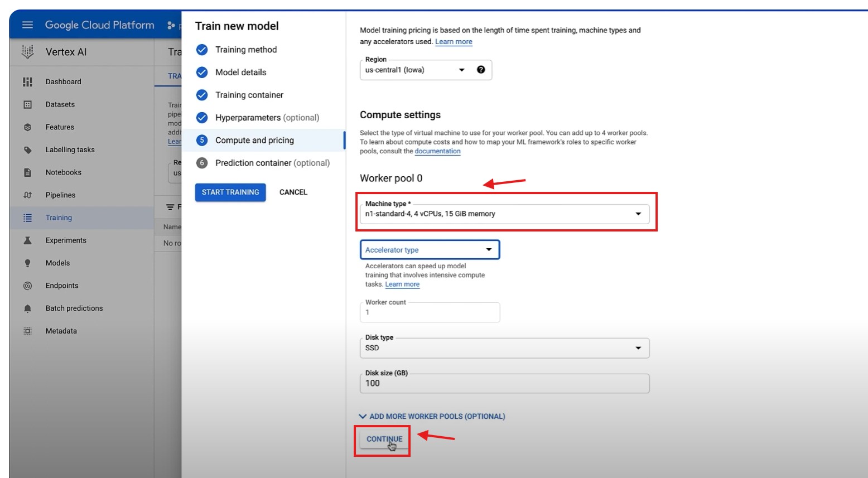Click the Dashboard icon in sidebar
Viewport: 868px width, 478px height.
coord(27,82)
